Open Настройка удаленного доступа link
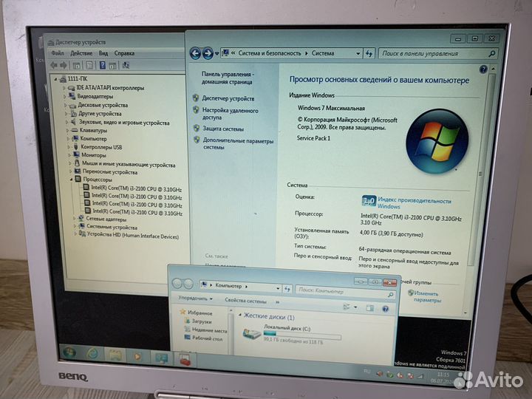The width and height of the screenshot is (532, 399). [x=230, y=114]
